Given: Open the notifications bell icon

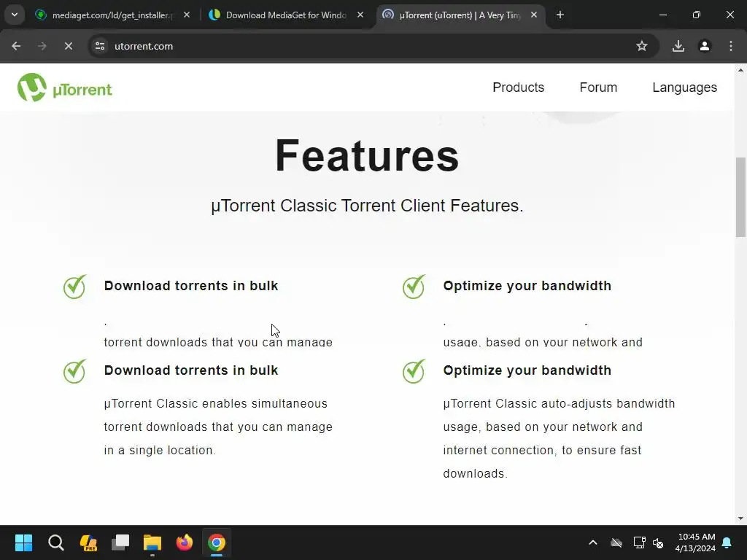Looking at the screenshot, I should point(727,542).
